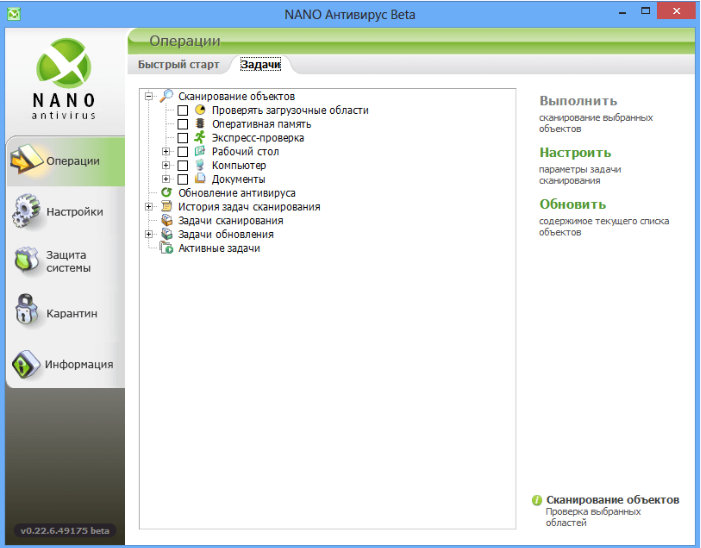This screenshot has width=701, height=548.
Task: Click the green refresh icon for Обновление антивируса
Action: 166,192
